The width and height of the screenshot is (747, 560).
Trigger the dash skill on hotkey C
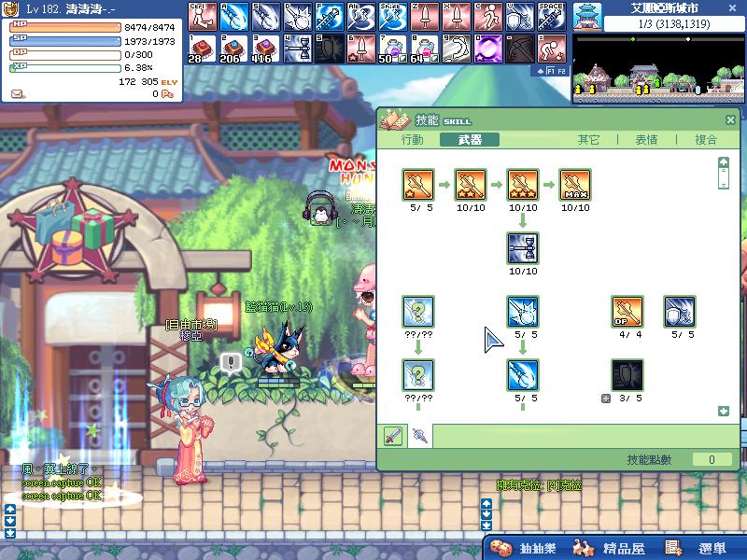[488, 17]
